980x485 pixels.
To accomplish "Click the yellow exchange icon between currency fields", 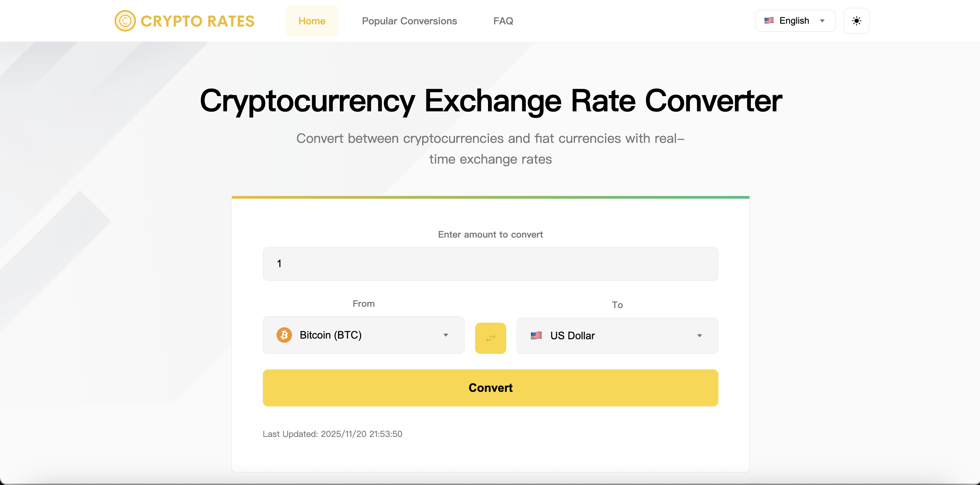I will (x=490, y=338).
